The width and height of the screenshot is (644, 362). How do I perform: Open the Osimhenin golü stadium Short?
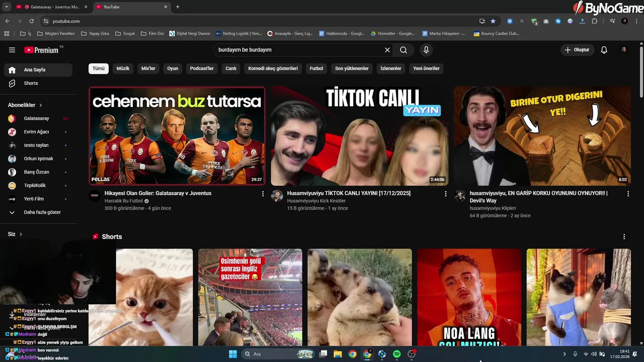tap(250, 297)
